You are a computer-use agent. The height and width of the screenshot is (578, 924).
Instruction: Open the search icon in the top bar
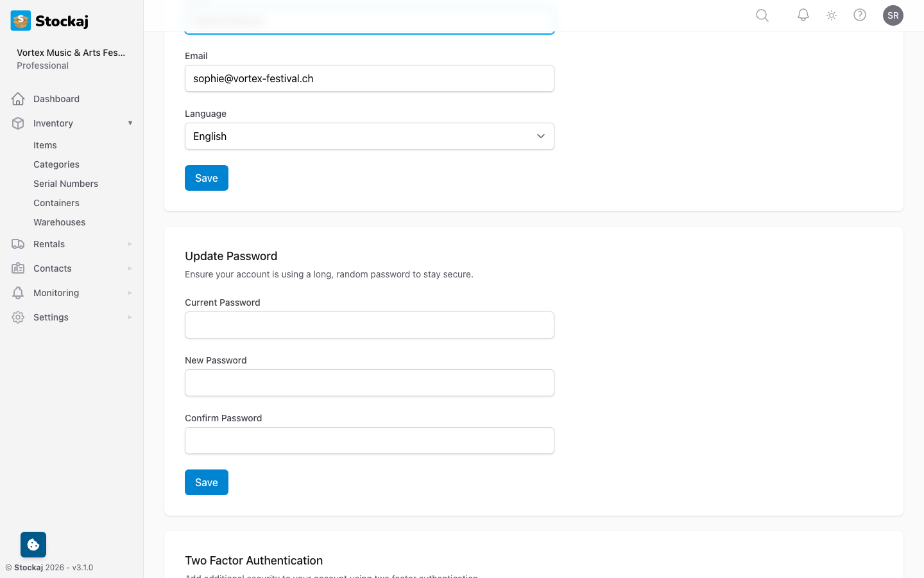pyautogui.click(x=762, y=15)
